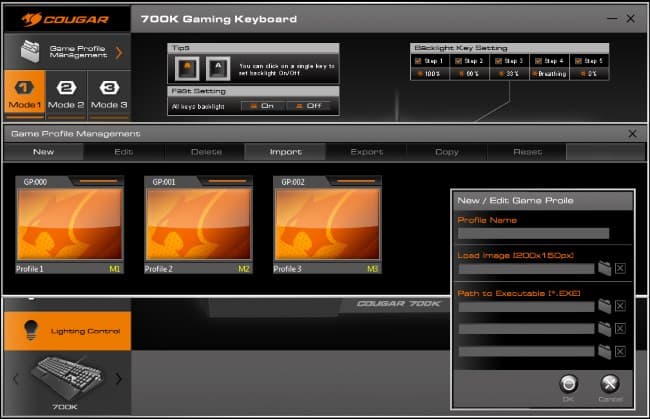Select 700K keyboard device image

[x=67, y=378]
